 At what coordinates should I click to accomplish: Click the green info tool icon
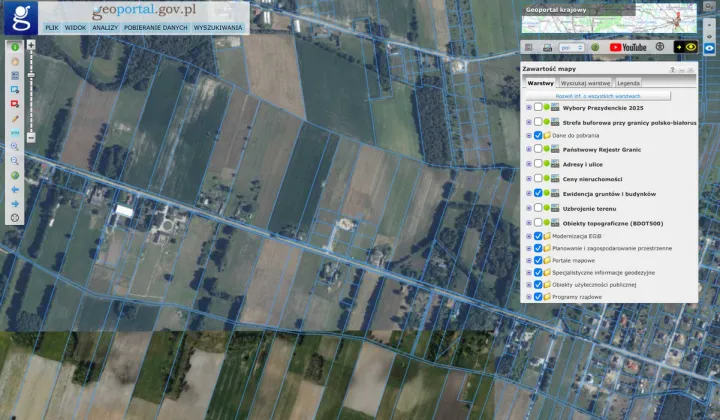coord(15,47)
